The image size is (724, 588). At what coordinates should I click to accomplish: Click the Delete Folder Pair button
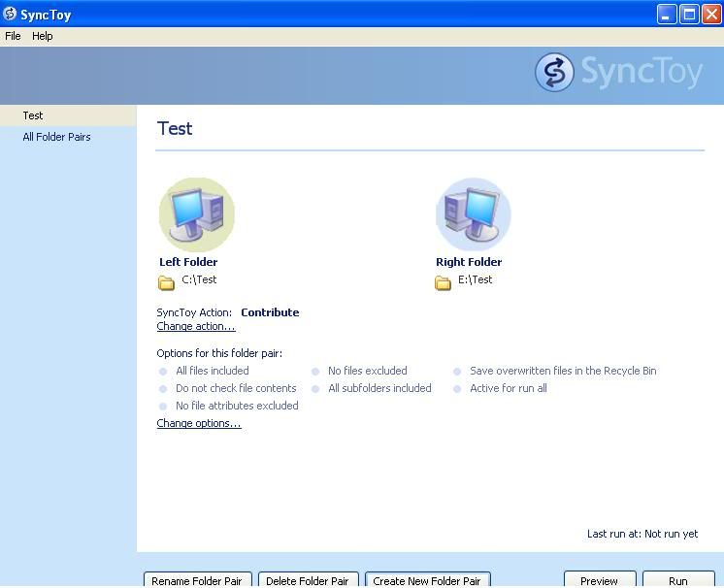point(308,580)
